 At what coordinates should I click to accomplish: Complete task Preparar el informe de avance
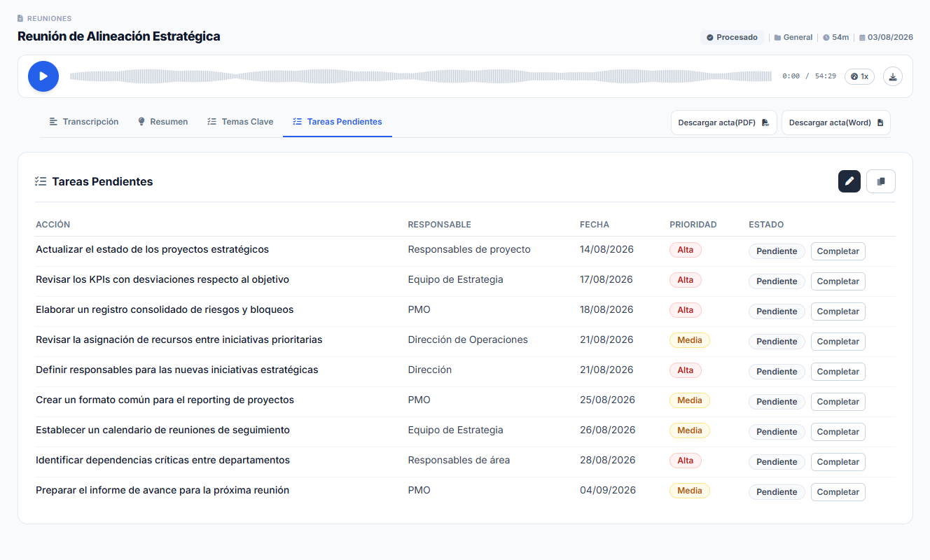pos(838,492)
